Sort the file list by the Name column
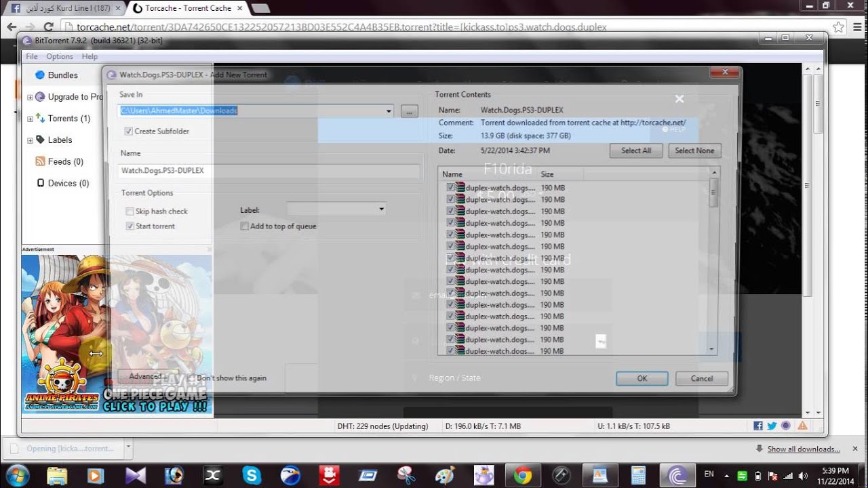This screenshot has width=868, height=488. 488,174
